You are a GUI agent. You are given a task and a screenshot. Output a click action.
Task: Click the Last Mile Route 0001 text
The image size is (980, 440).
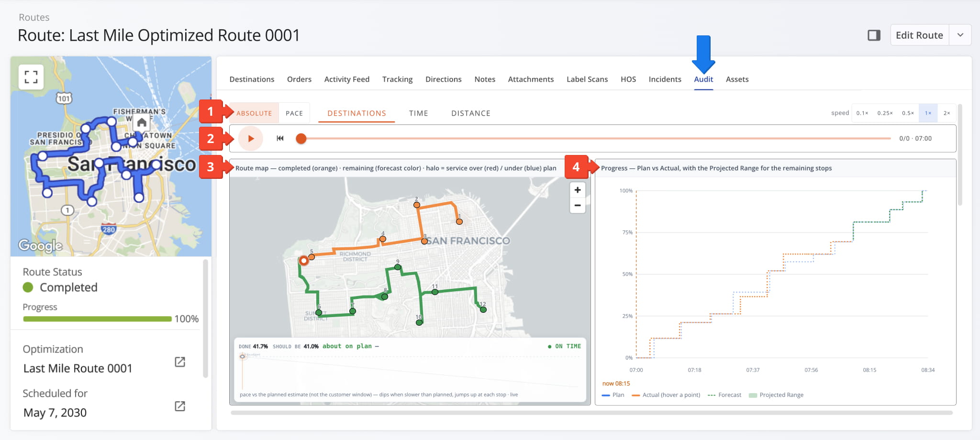click(78, 368)
